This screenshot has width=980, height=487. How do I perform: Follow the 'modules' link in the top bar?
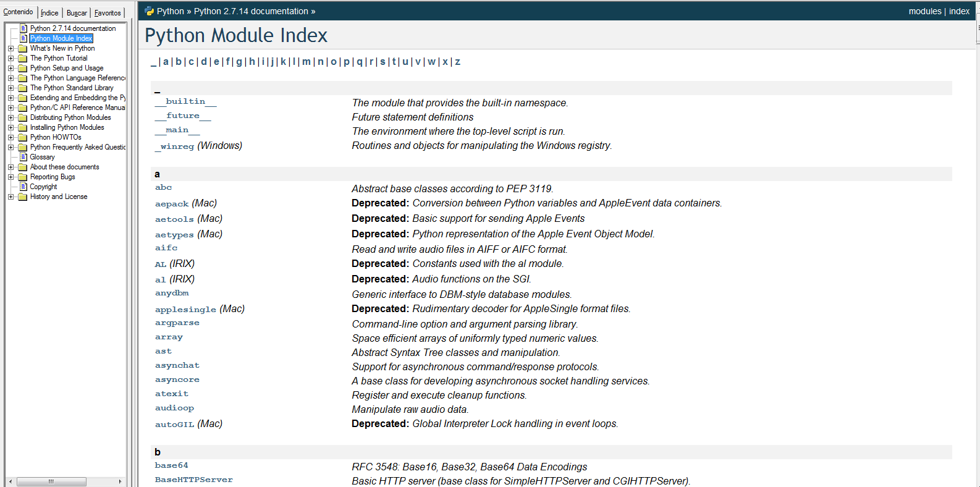(x=925, y=11)
